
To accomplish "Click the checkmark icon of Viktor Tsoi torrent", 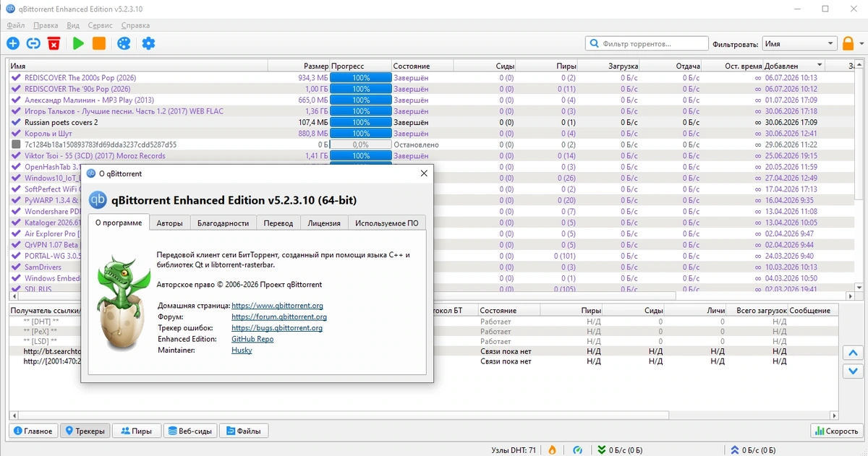I will 17,155.
